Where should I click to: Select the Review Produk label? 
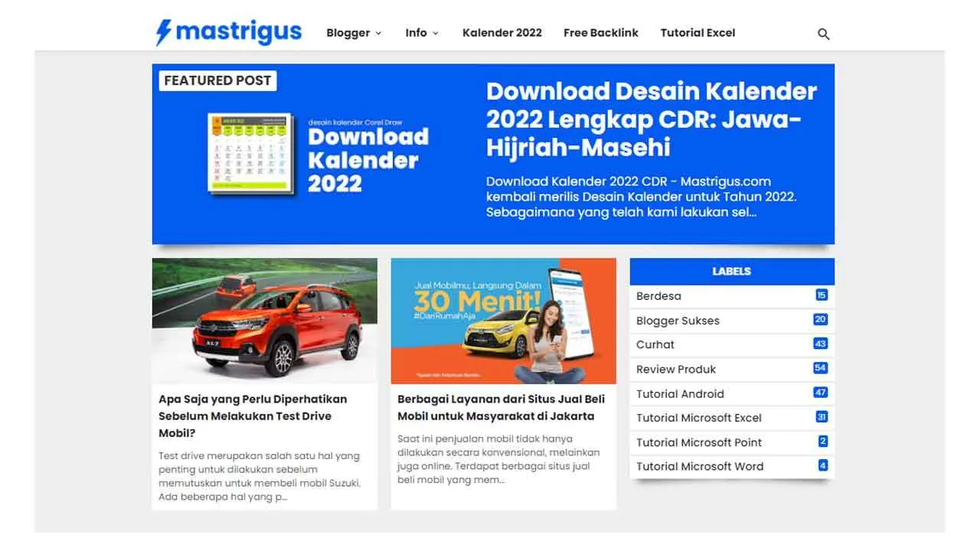[x=676, y=369]
